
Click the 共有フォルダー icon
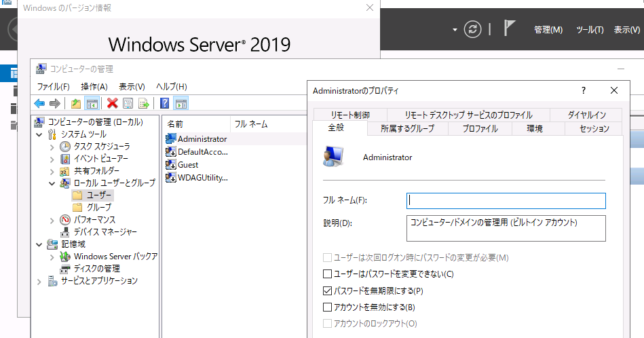pos(65,171)
